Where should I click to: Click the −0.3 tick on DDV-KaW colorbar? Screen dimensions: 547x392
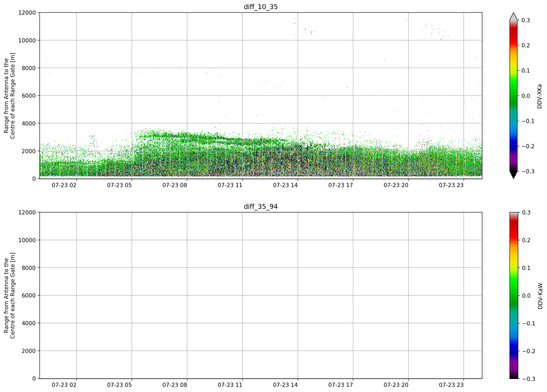[x=529, y=379]
